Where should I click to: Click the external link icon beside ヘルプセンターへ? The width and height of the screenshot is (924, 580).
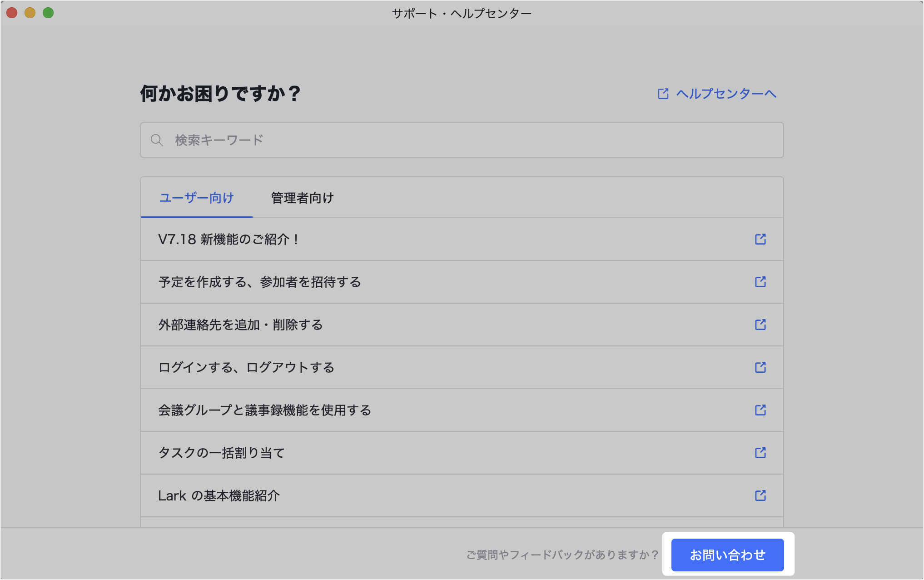click(662, 93)
